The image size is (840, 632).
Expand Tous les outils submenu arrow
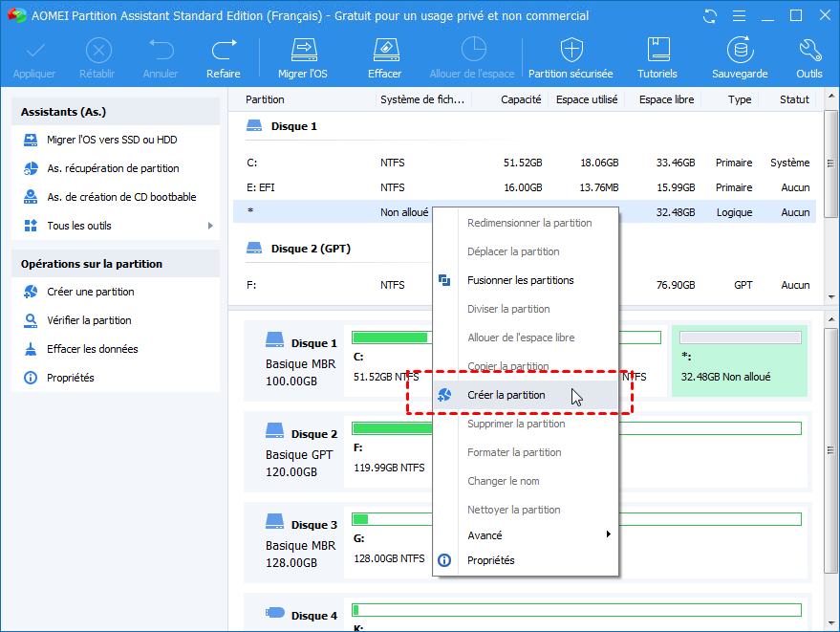(x=210, y=226)
